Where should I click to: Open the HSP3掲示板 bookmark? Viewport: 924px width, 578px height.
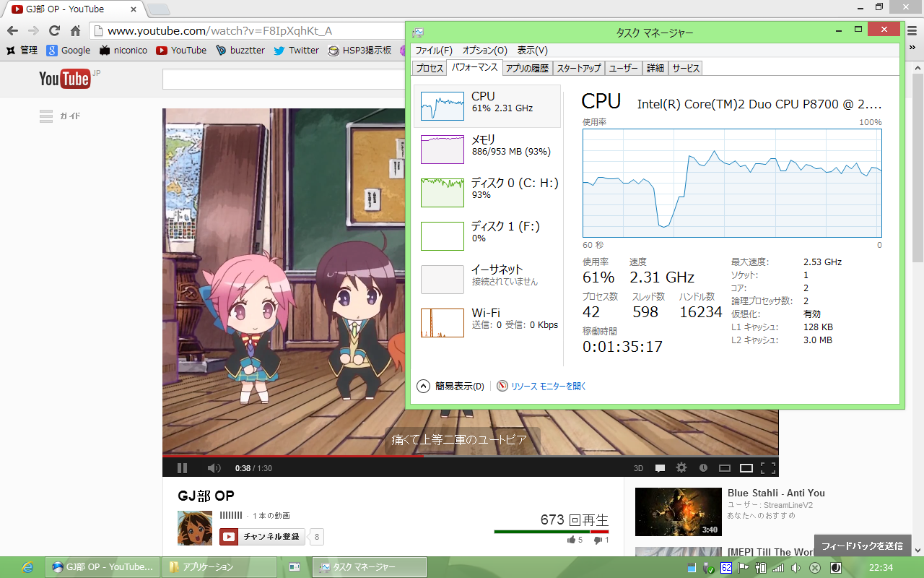tap(359, 51)
